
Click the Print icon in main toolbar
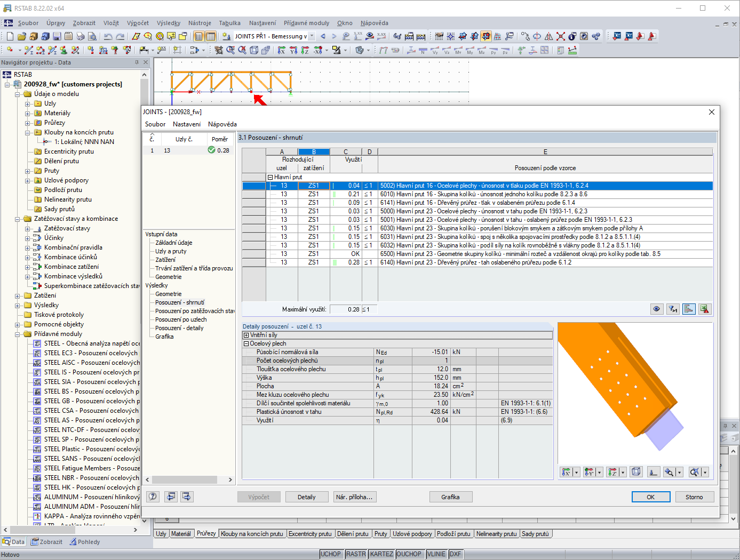click(x=81, y=36)
